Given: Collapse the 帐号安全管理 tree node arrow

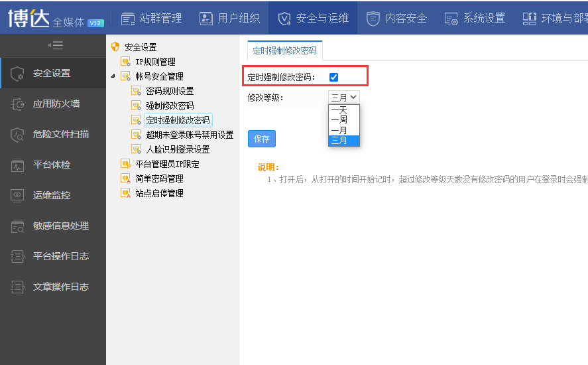Looking at the screenshot, I should [113, 76].
